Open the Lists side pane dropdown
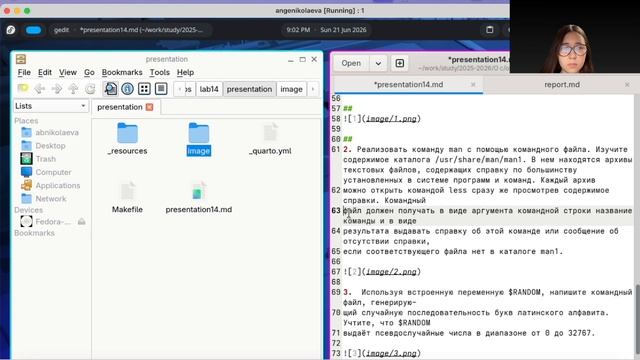 pos(51,106)
